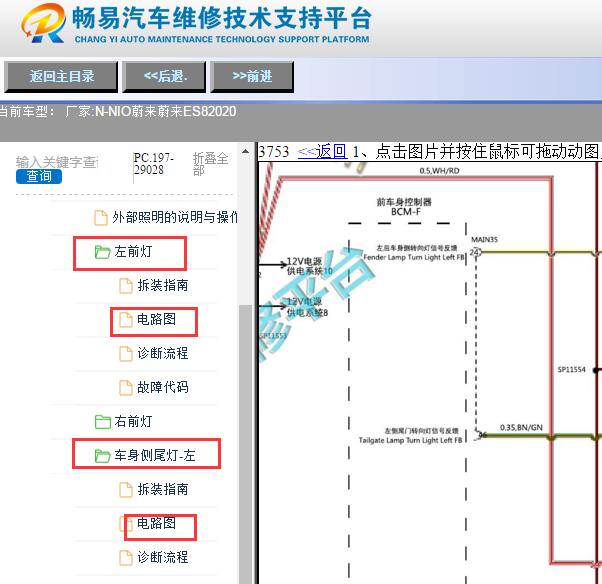
Task: Click page icon of 诊断流程 under 车身侧尾灯-左
Action: 126,558
